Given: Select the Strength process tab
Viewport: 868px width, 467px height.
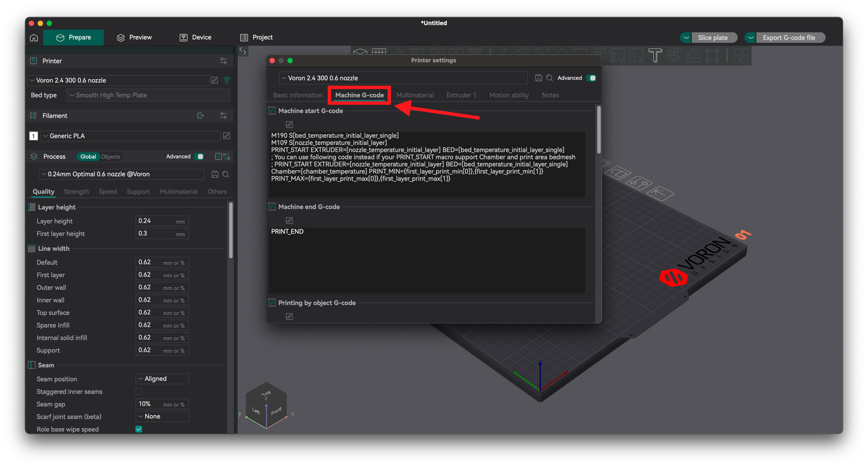Looking at the screenshot, I should (x=76, y=192).
